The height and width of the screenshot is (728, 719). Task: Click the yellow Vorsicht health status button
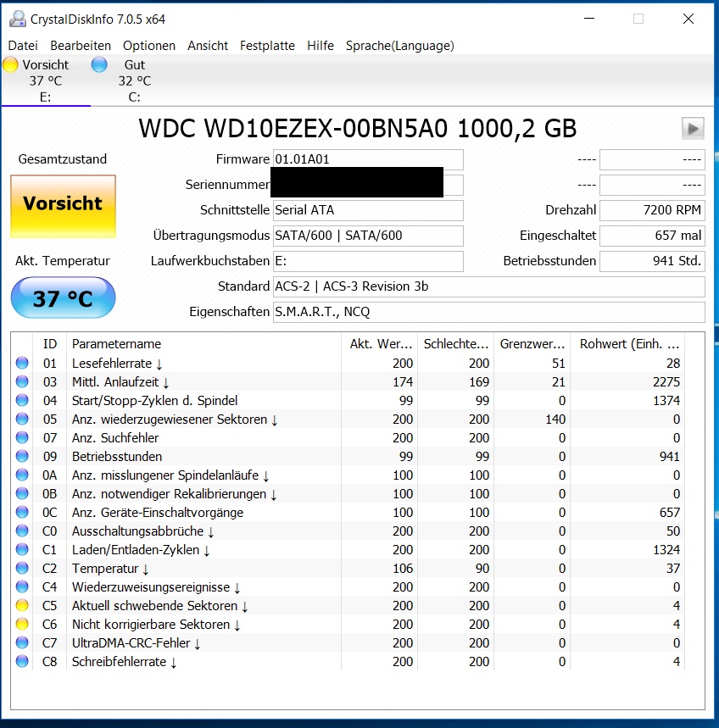[x=64, y=206]
